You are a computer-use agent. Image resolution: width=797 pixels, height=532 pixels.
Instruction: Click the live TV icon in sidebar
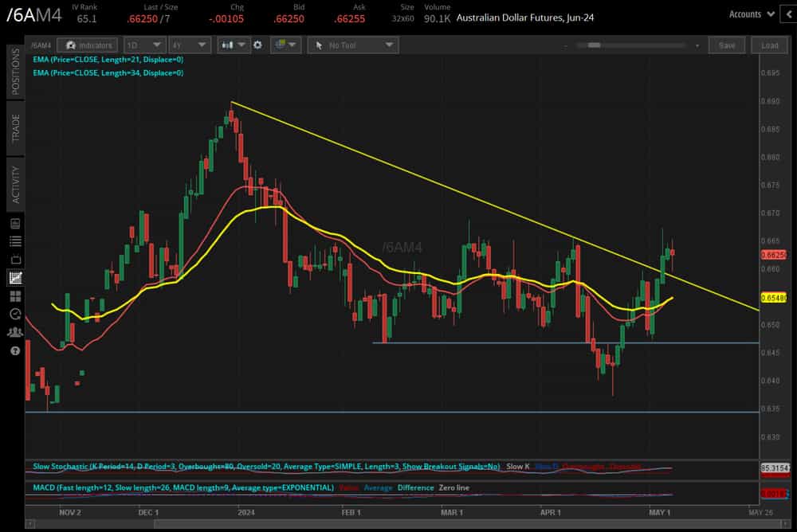pyautogui.click(x=15, y=259)
